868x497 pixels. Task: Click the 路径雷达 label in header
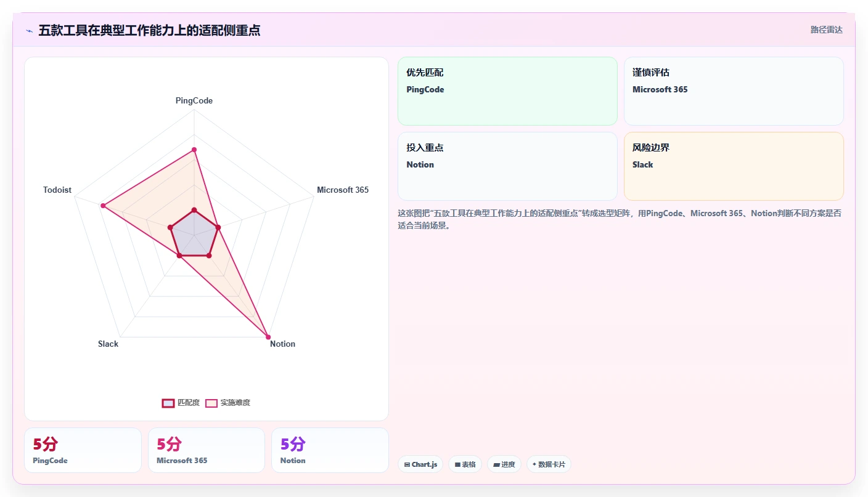point(826,30)
